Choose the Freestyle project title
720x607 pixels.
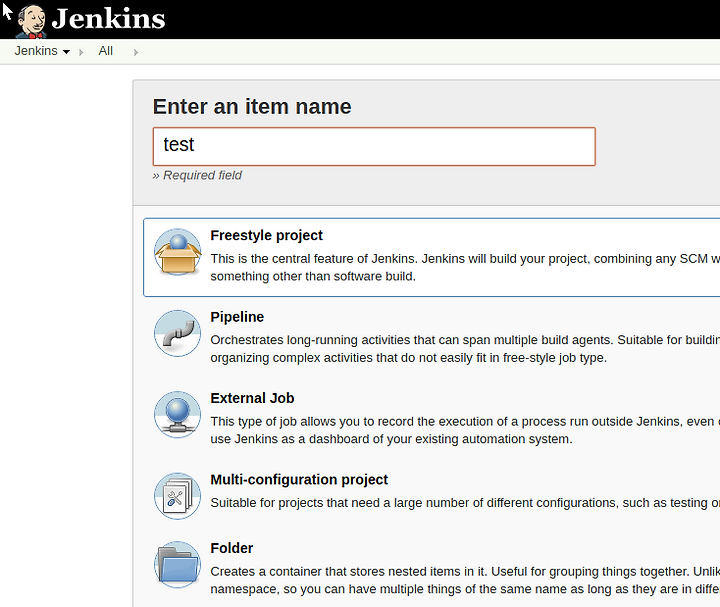266,235
